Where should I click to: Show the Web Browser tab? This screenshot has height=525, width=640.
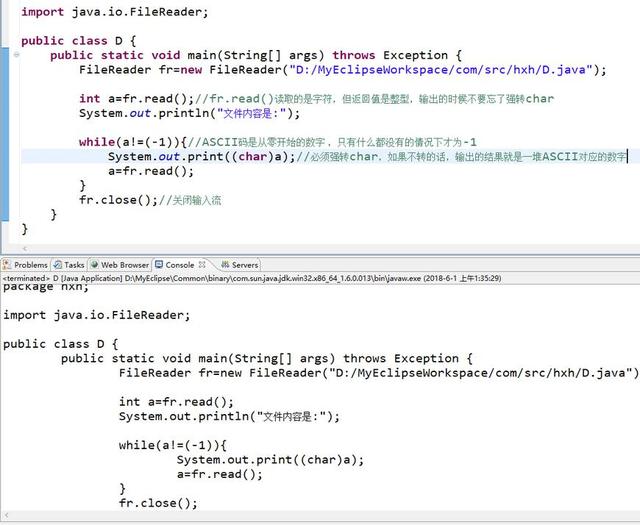pos(120,265)
